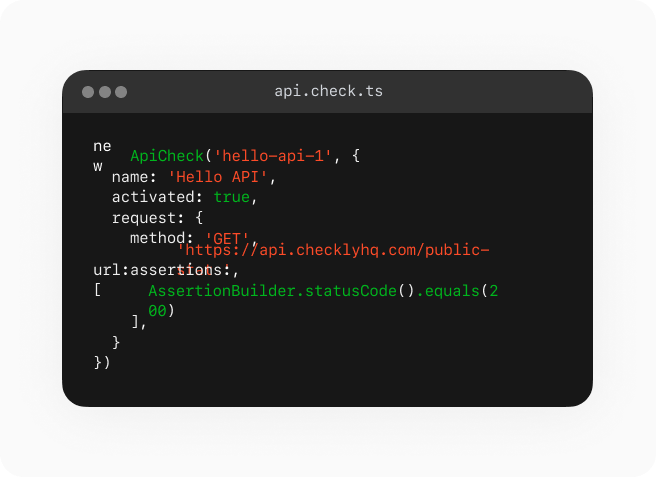
Task: Click the AssertionBuilder.statusCode text
Action: tap(272, 291)
